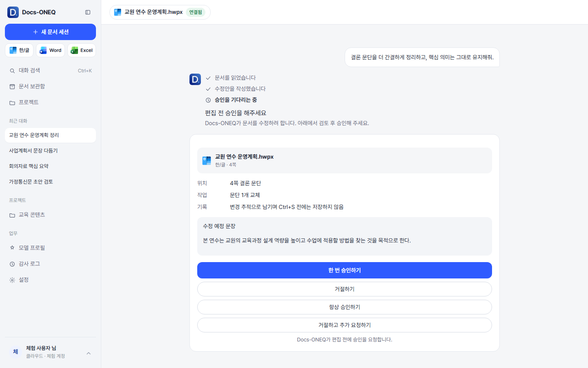
Task: Click the 문단 1개 교체 task value
Action: [x=245, y=195]
